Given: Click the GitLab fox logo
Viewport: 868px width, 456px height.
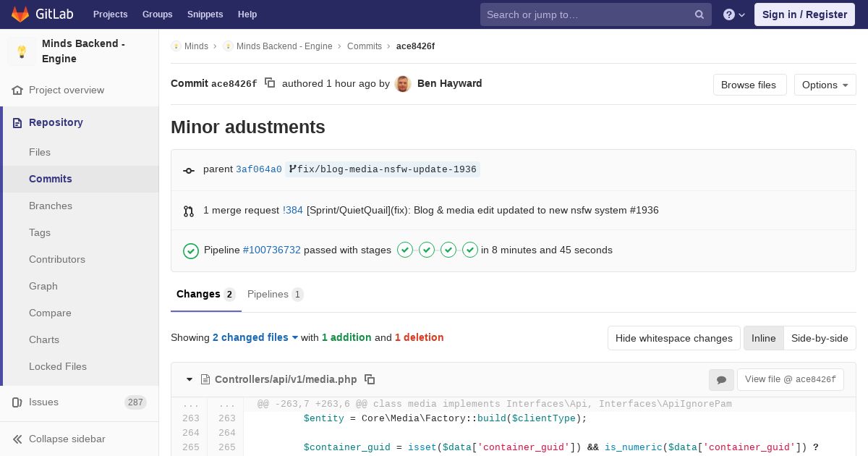Looking at the screenshot, I should click(20, 14).
